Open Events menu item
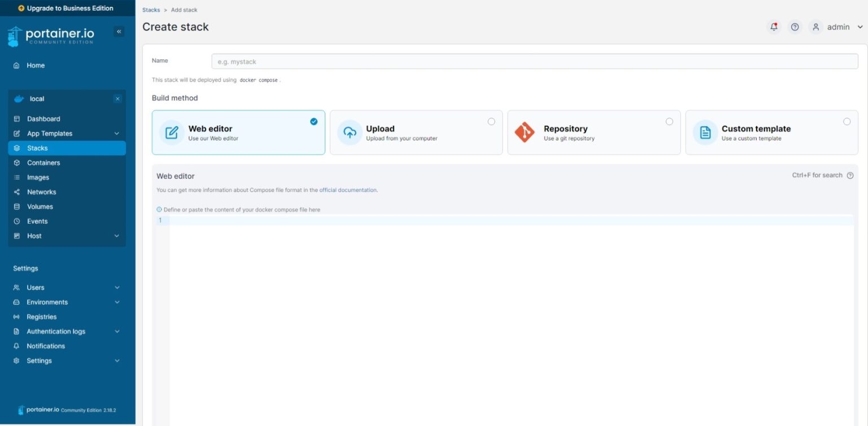Image resolution: width=868 pixels, height=426 pixels. click(67, 222)
